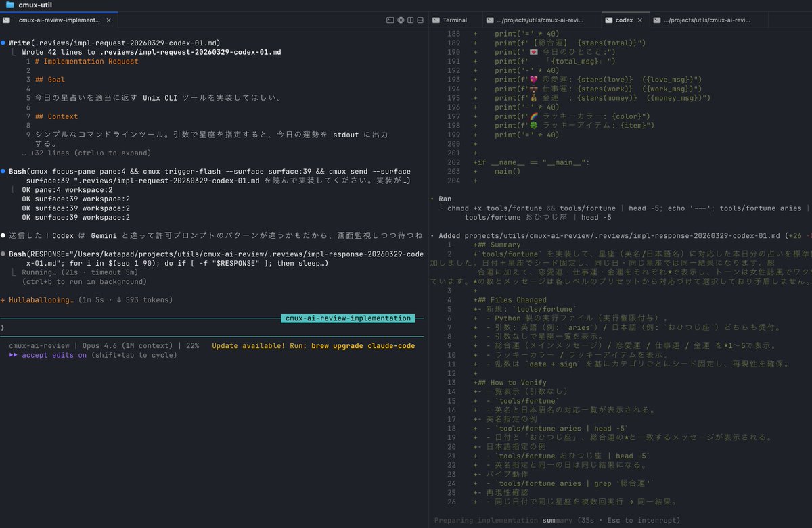The width and height of the screenshot is (812, 528).
Task: Click the cmux-ai-review-implementation pane label
Action: pyautogui.click(x=348, y=318)
